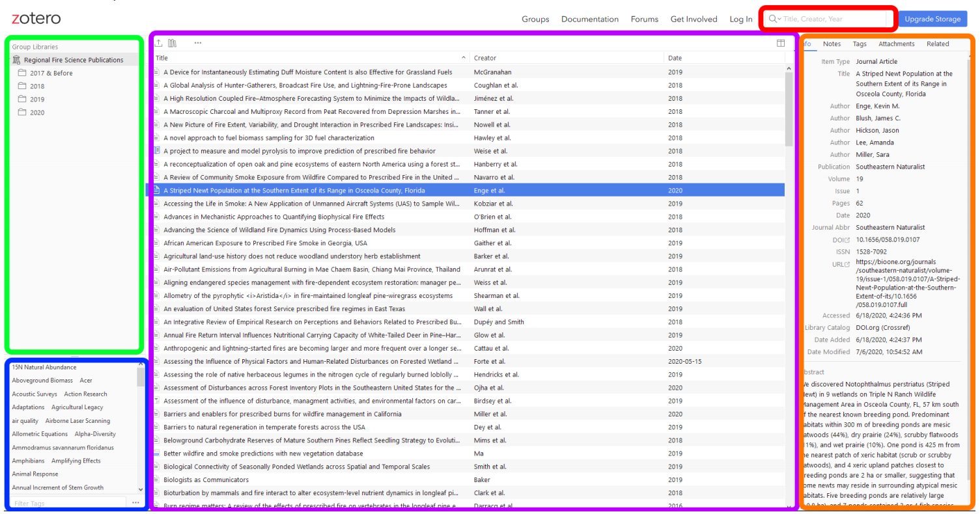Click into the Filter Tags input

tap(68, 503)
